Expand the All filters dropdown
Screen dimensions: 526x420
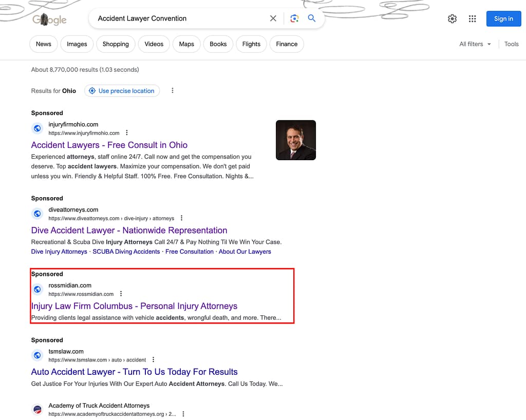(475, 44)
